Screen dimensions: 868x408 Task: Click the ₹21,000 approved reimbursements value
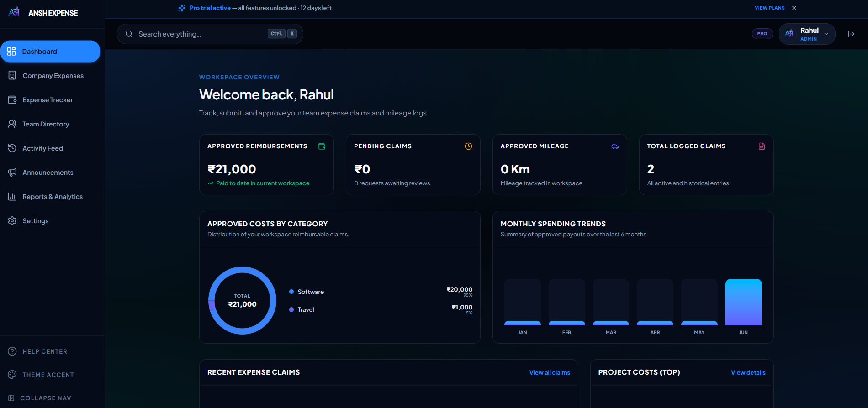(x=232, y=169)
